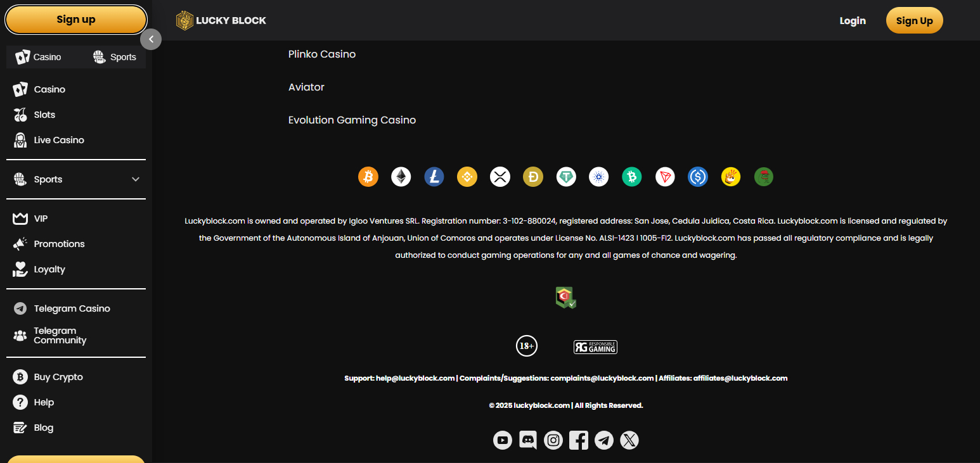Viewport: 980px width, 463px height.
Task: Open the Evolution Gaming Casino link
Action: [352, 120]
